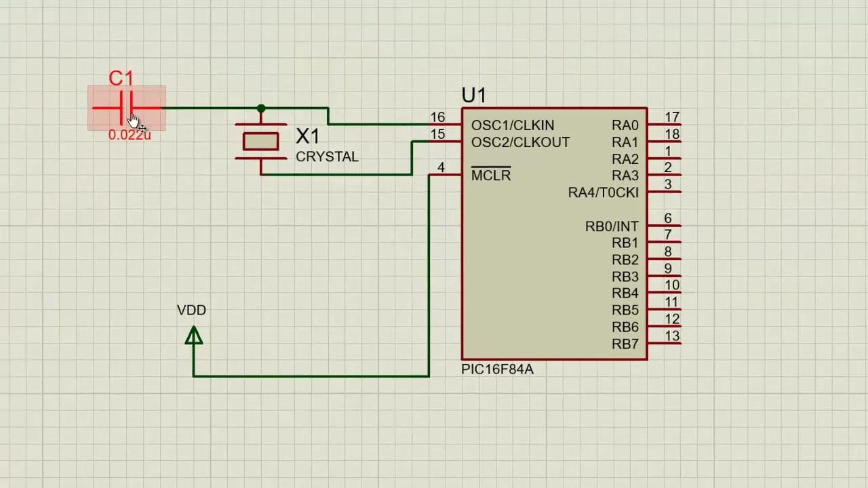
Task: Click the pin number 15 label
Action: [x=437, y=134]
